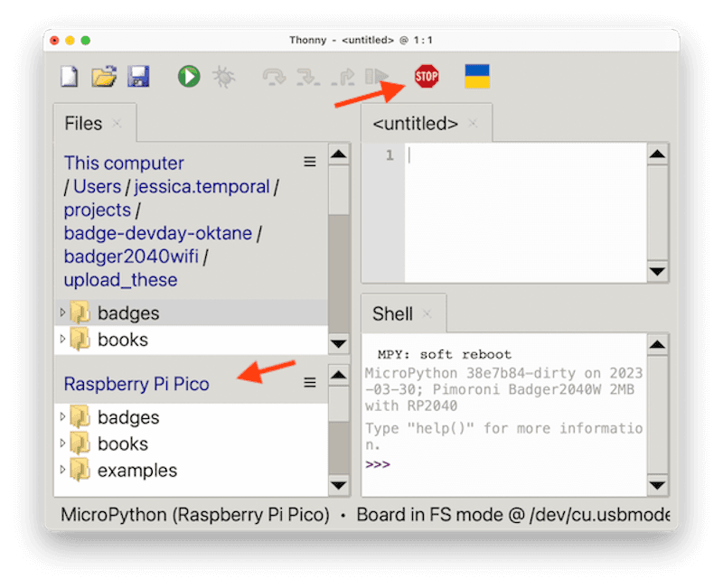Viewport: 723px width, 588px height.
Task: Click the Shell >>> prompt line
Action: (x=504, y=464)
